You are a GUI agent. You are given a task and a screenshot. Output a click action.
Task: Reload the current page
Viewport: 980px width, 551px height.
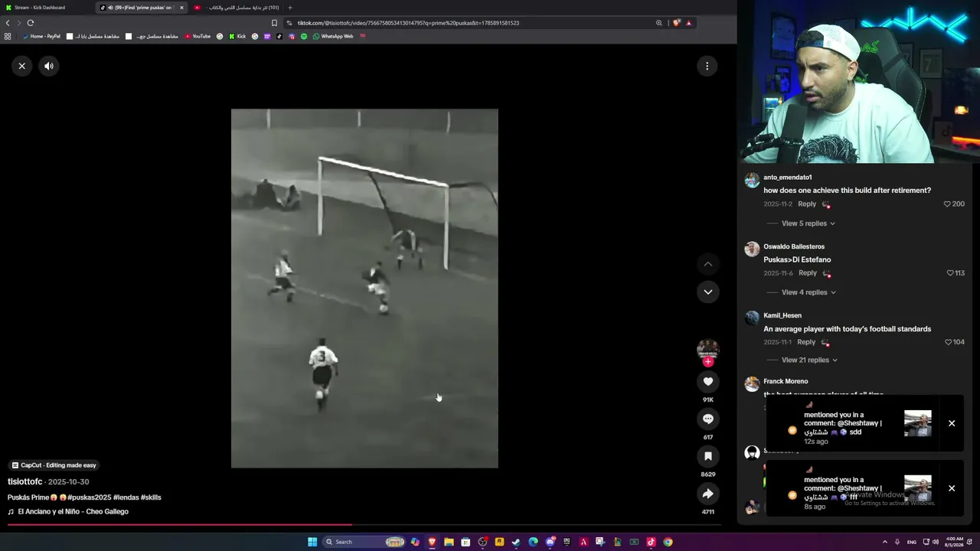point(31,23)
